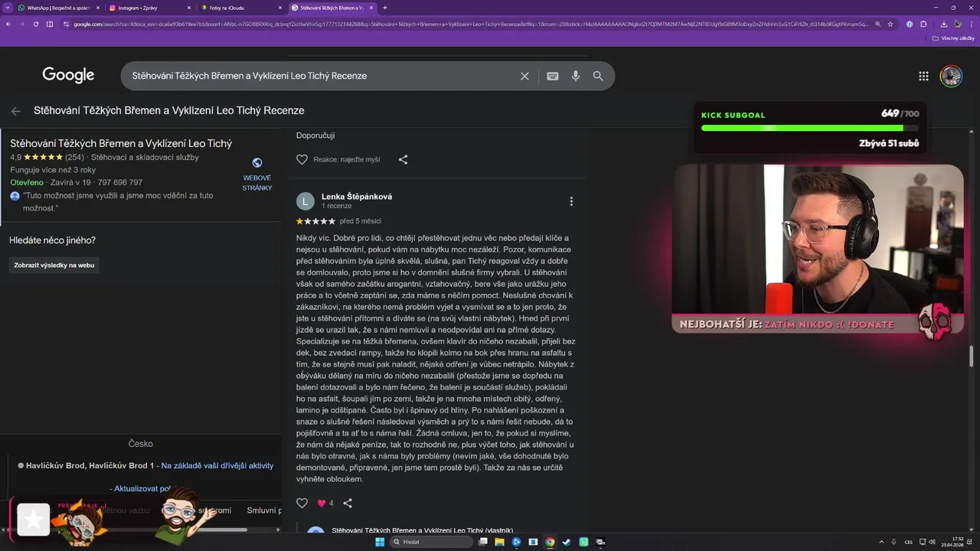Open a new browser tab
980x551 pixels.
pyautogui.click(x=384, y=8)
